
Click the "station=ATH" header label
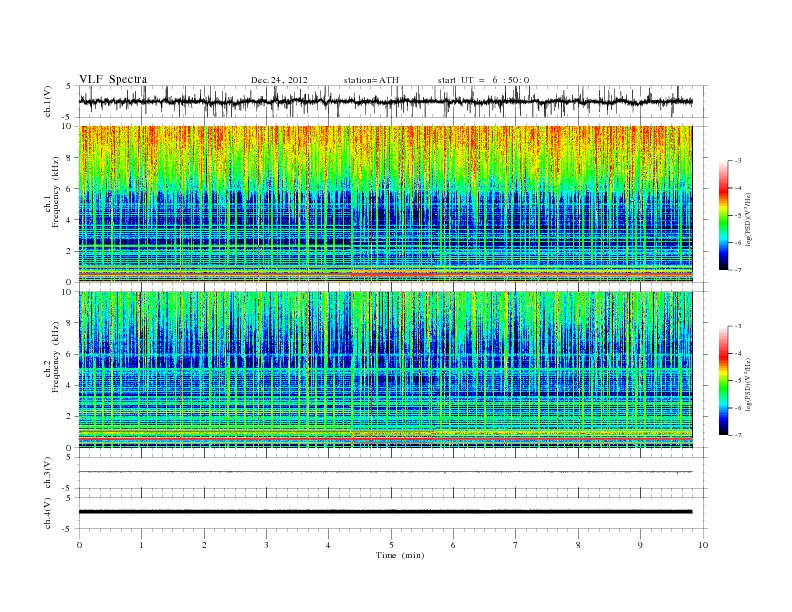pos(371,80)
